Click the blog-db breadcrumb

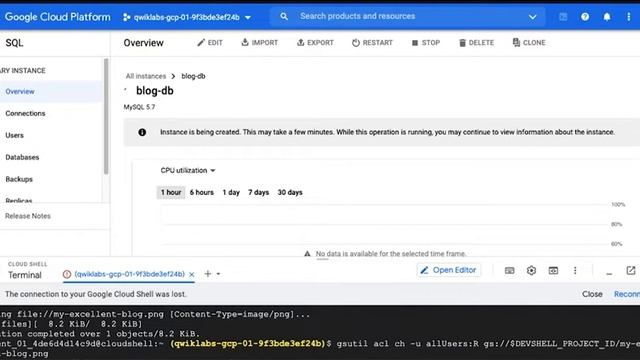(x=193, y=76)
